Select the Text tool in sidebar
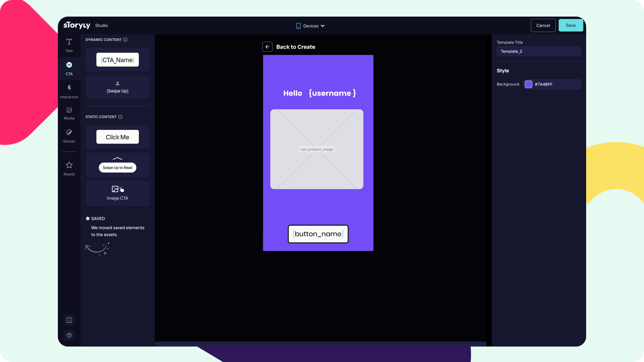This screenshot has width=644, height=362. pos(69,45)
